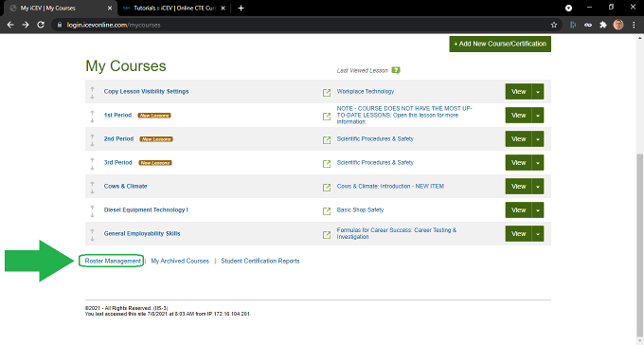
Task: Click Add New Course/Certification button
Action: (500, 44)
